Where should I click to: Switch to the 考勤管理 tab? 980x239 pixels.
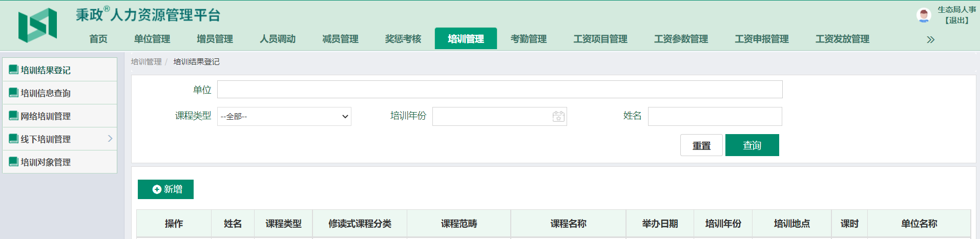point(528,39)
